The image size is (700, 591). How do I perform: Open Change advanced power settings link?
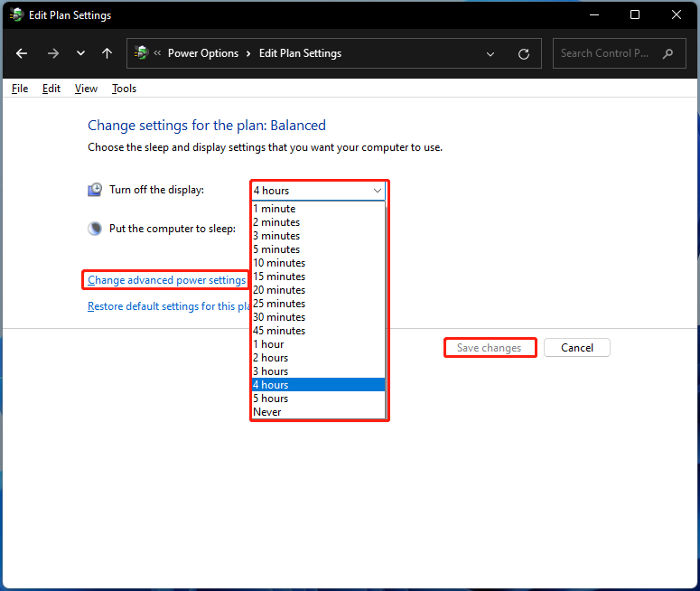click(x=166, y=280)
